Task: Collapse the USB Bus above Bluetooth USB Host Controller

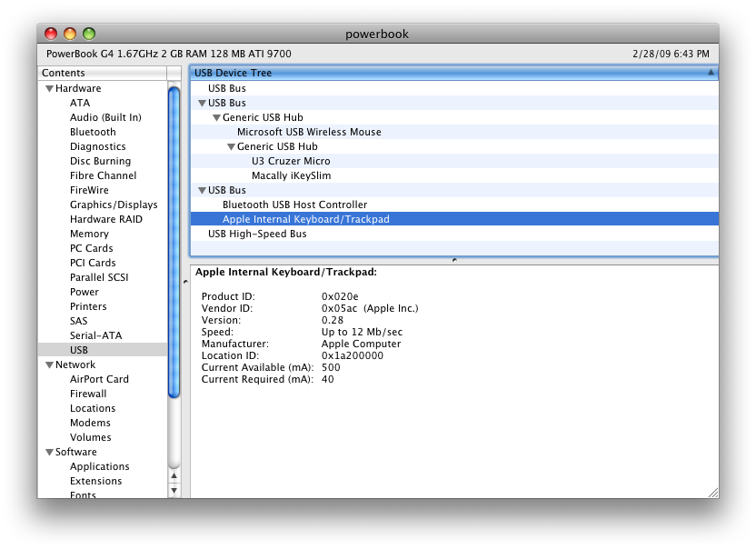Action: click(202, 191)
